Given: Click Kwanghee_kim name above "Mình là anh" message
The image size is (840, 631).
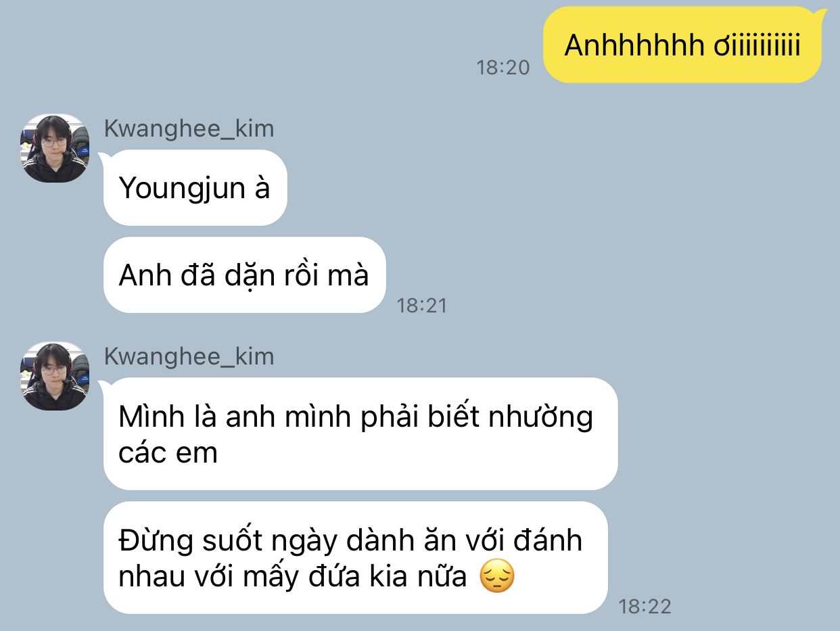Looking at the screenshot, I should click(189, 356).
